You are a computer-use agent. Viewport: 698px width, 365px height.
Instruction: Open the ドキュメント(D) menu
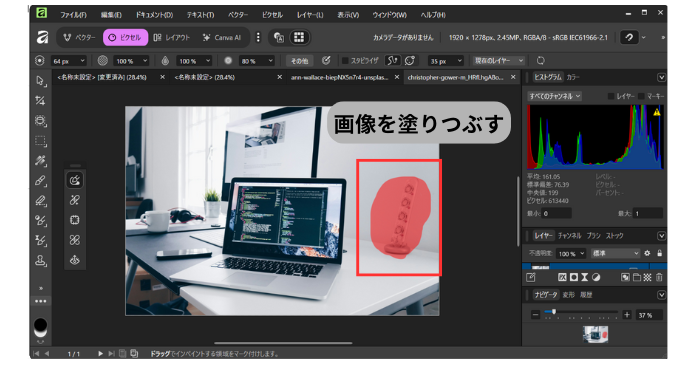click(154, 15)
